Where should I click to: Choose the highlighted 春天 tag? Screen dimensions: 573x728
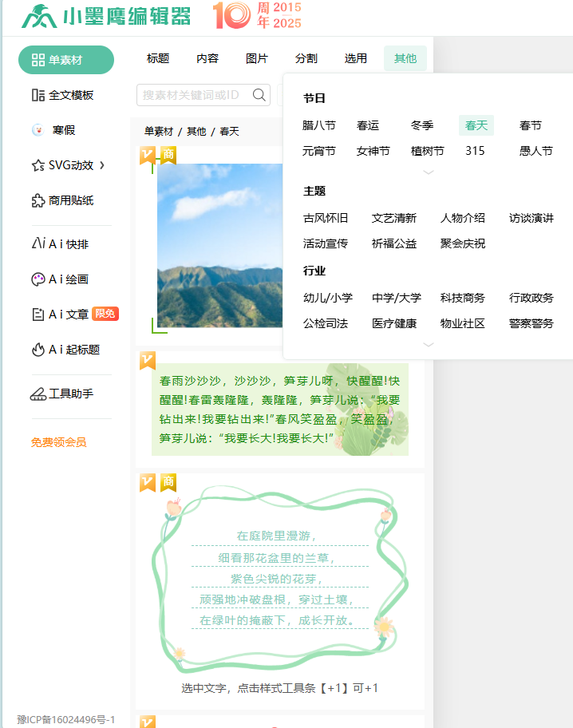[476, 125]
